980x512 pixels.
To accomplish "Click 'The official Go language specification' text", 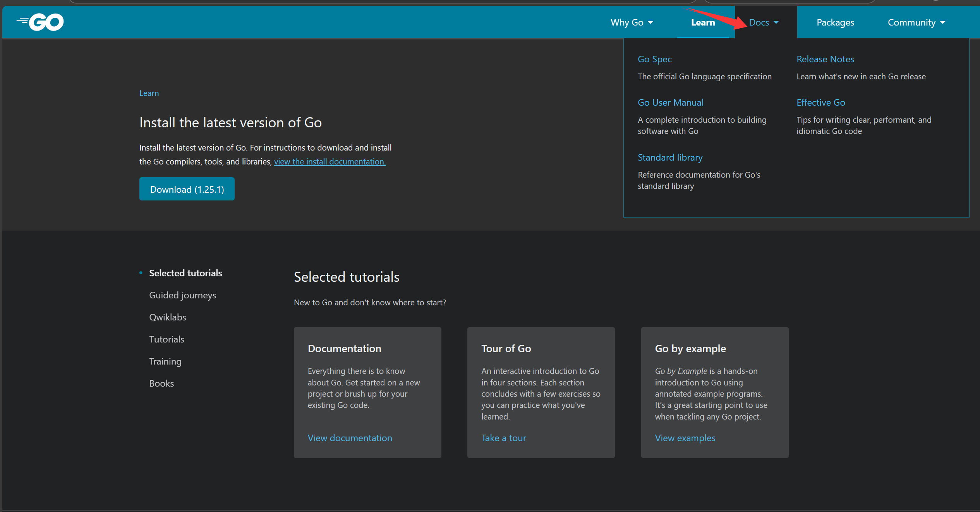I will pos(704,77).
